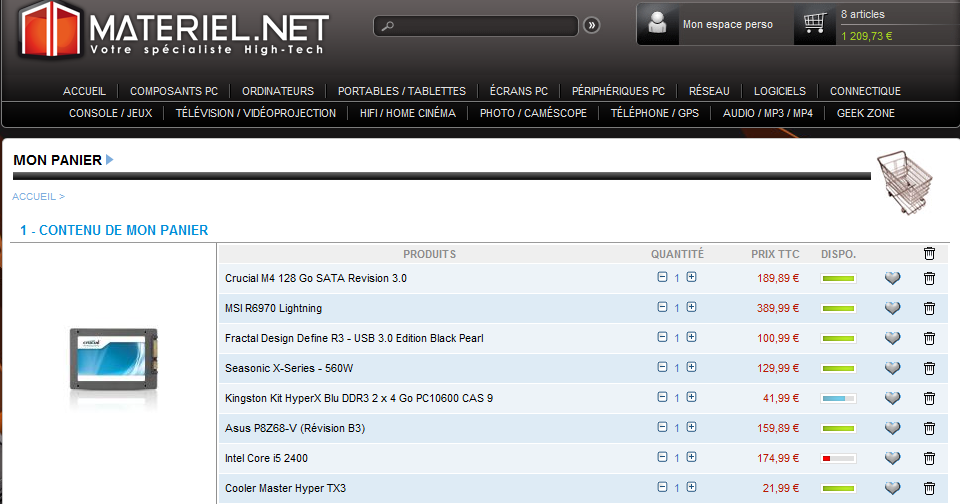Open Intel Core i5 2400 product page
The height and width of the screenshot is (504, 960).
click(x=265, y=458)
